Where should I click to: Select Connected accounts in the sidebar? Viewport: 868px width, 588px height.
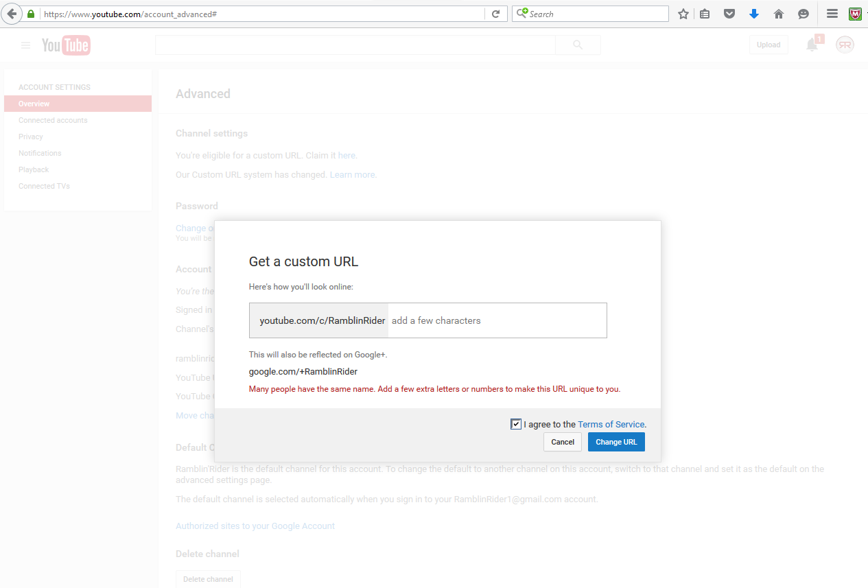[53, 120]
